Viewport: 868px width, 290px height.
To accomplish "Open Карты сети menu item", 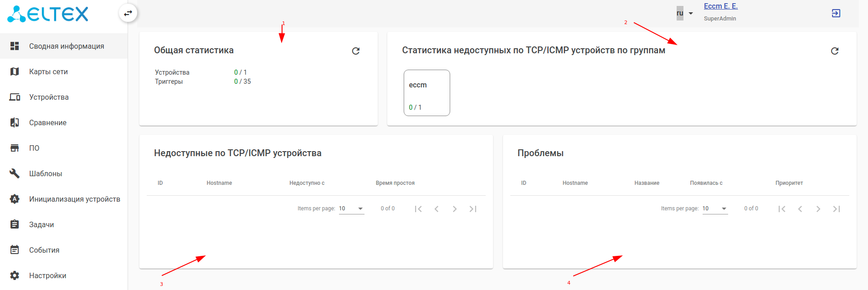I will pyautogui.click(x=64, y=71).
